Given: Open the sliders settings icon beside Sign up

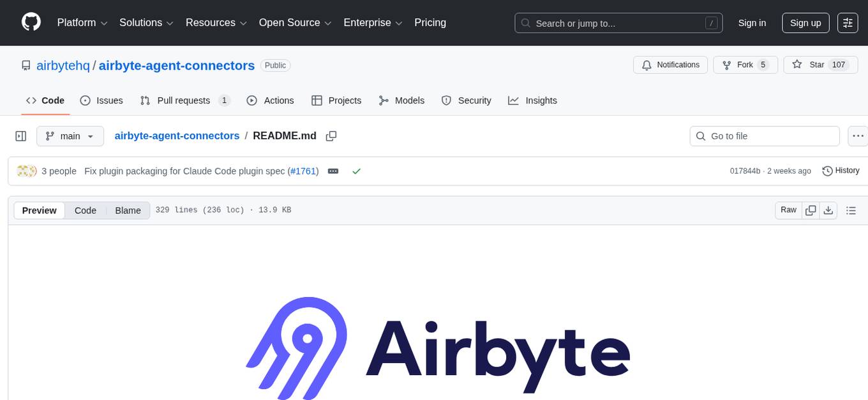Looking at the screenshot, I should tap(848, 22).
